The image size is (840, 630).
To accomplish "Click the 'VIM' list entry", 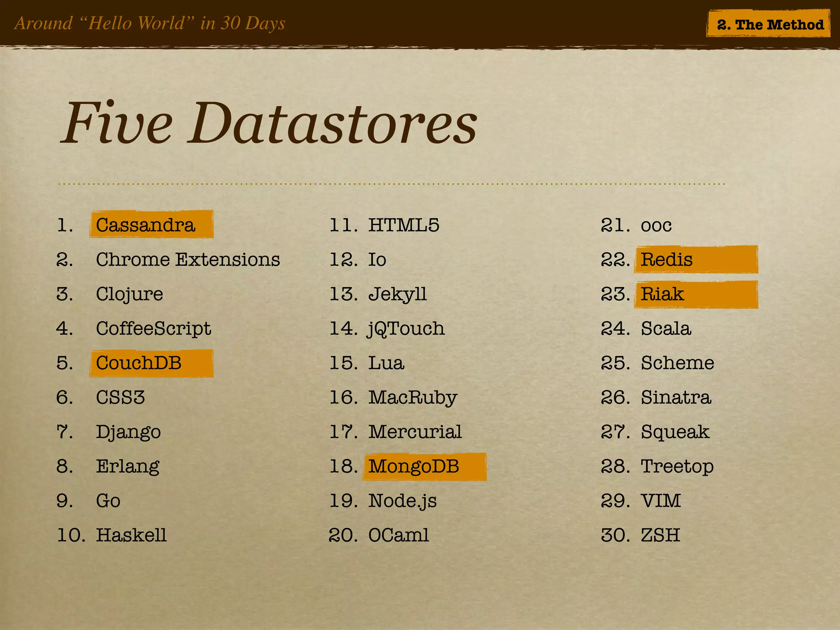I will (660, 500).
